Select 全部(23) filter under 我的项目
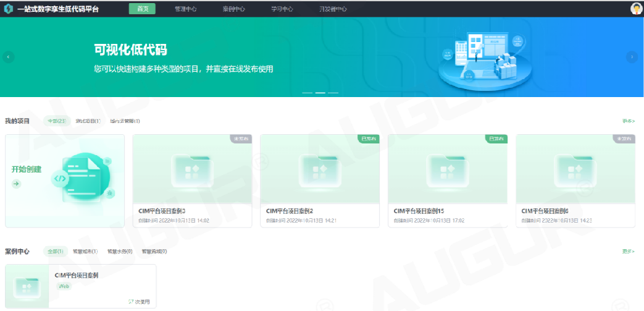This screenshot has height=311, width=644. pyautogui.click(x=57, y=121)
